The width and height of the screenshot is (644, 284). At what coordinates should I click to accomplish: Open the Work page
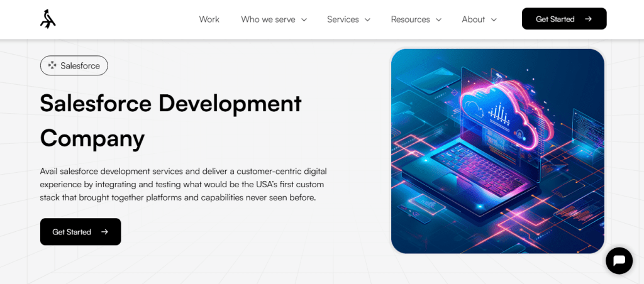click(209, 19)
